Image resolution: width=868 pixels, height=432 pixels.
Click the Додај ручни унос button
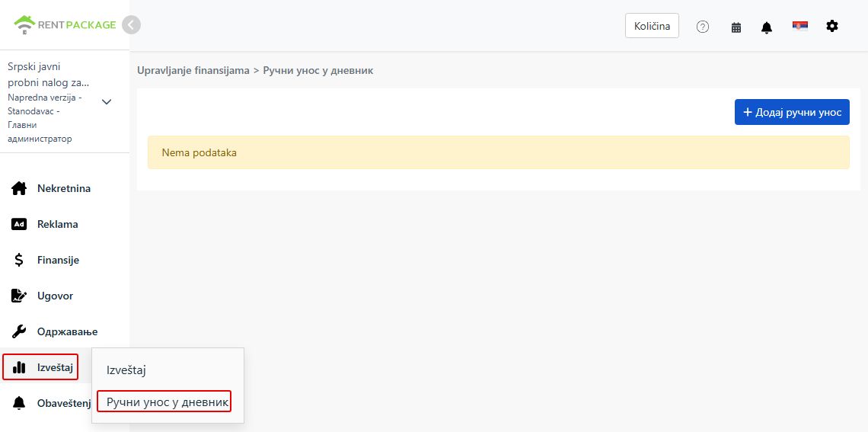click(x=792, y=112)
